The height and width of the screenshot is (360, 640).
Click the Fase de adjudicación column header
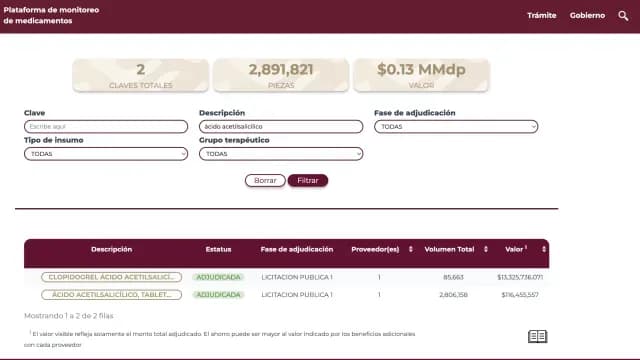[x=297, y=249]
